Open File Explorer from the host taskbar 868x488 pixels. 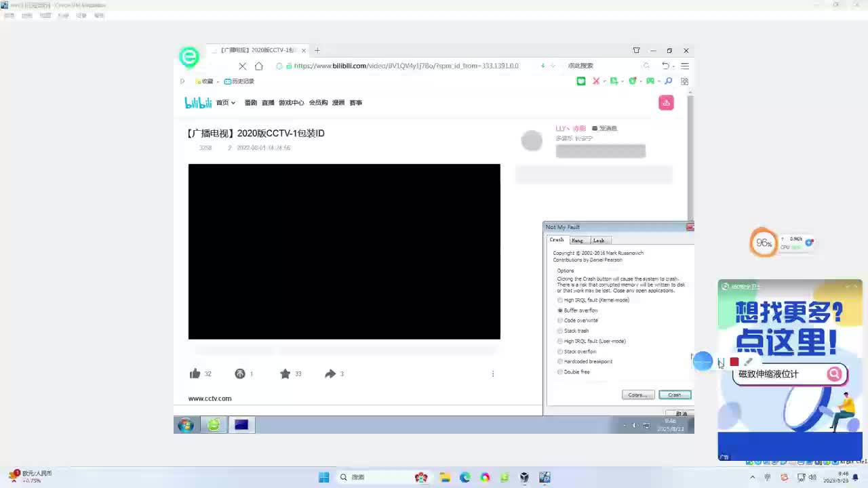445,477
